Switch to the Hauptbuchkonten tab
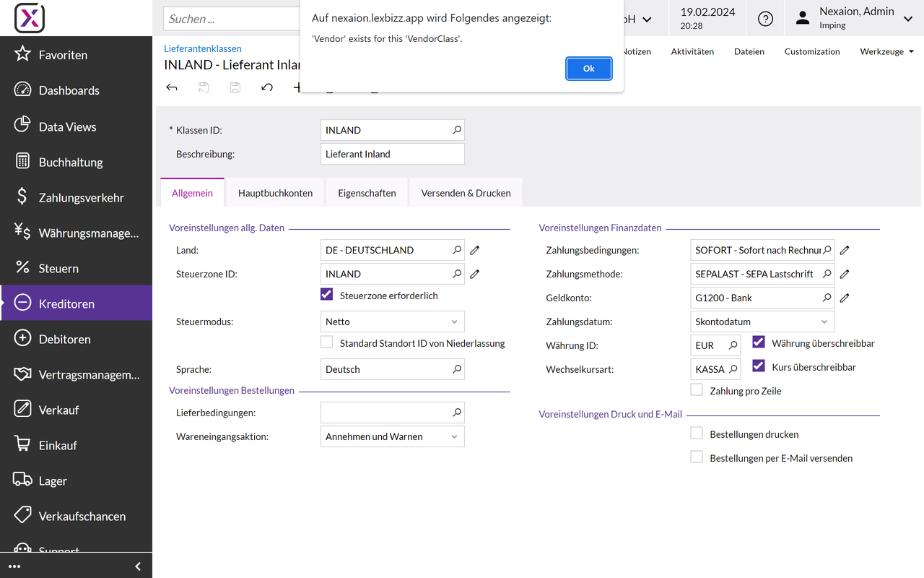The width and height of the screenshot is (924, 578). 275,193
